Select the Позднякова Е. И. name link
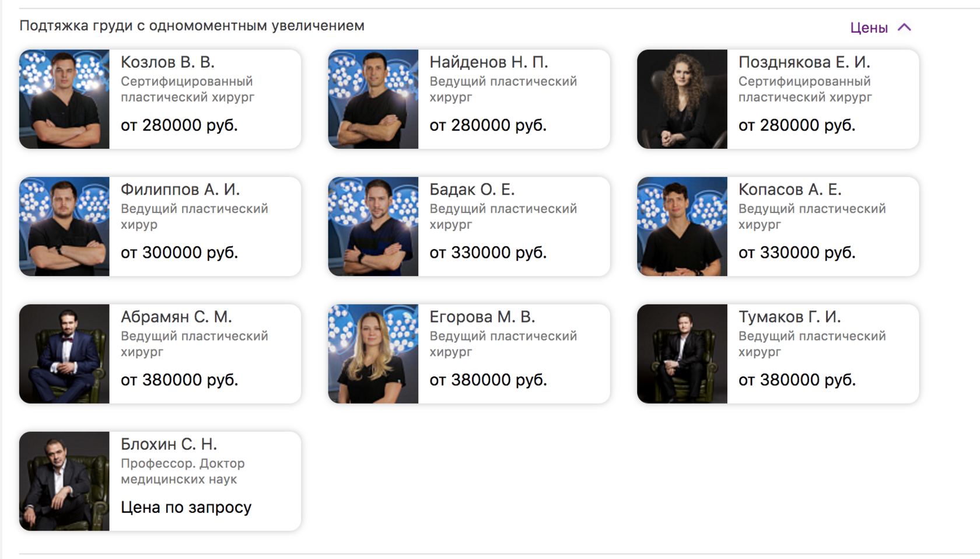The width and height of the screenshot is (980, 559). pos(804,62)
